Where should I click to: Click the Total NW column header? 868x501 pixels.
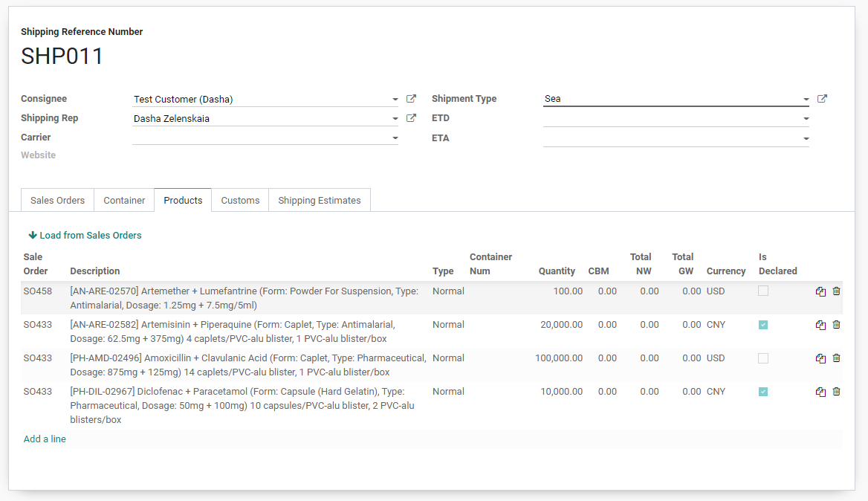641,264
